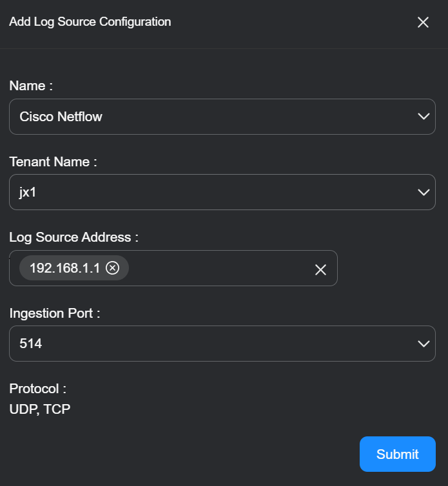Click the Cisco Netflow selected value
This screenshot has width=448, height=486.
pyautogui.click(x=61, y=117)
